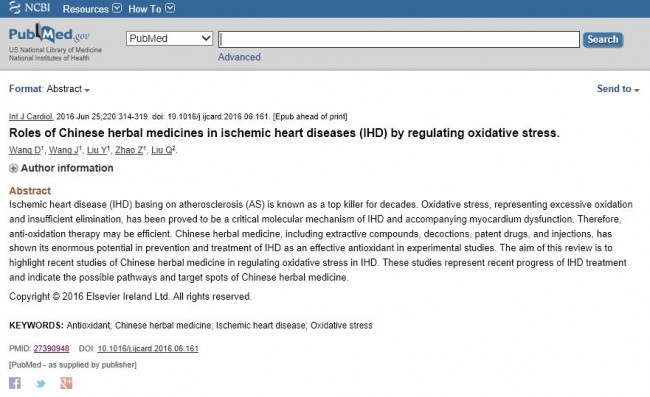Open Int J Cardiol journal link

31,116
